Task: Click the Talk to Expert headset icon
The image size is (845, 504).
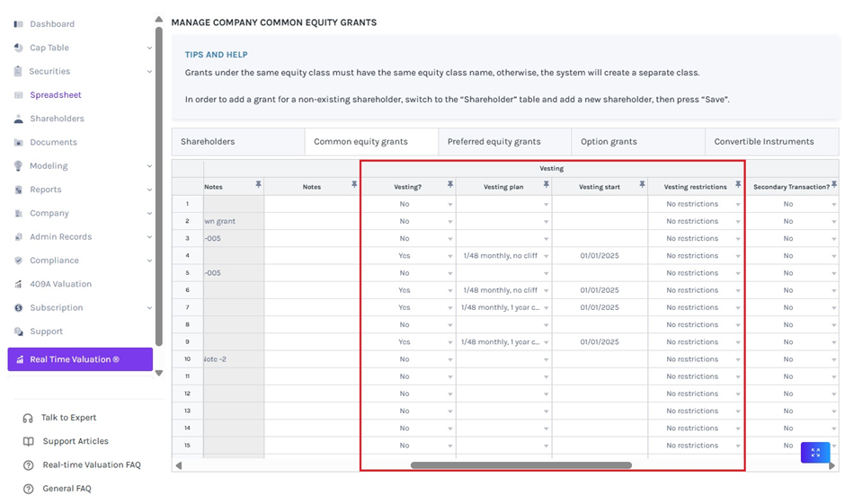Action: pyautogui.click(x=28, y=418)
